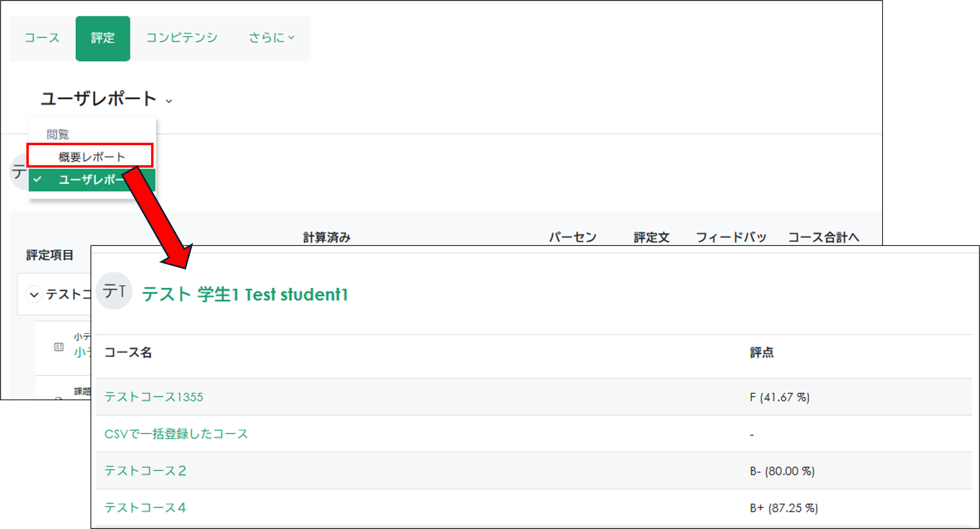Open the CSVで一括登録したコース link
980x529 pixels.
tap(176, 434)
